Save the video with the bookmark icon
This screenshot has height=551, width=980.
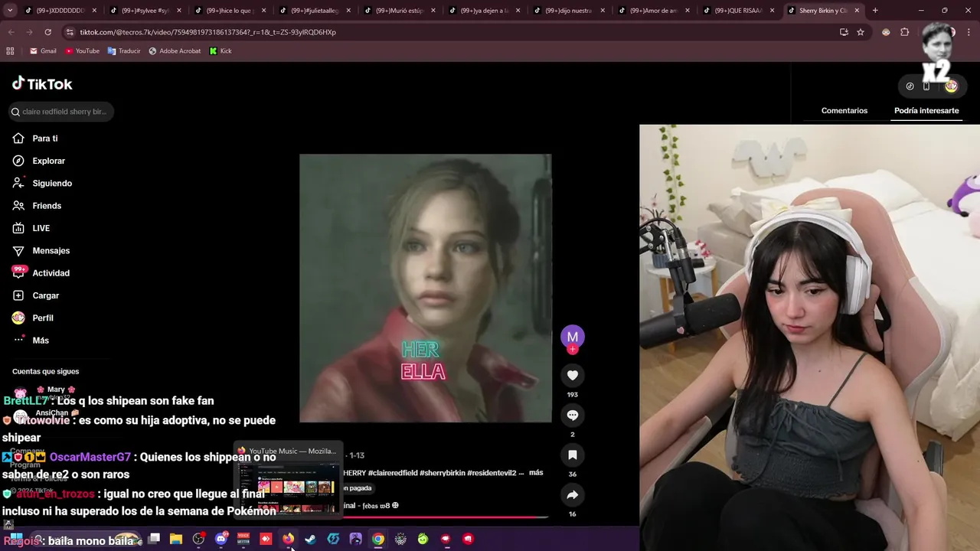(572, 455)
